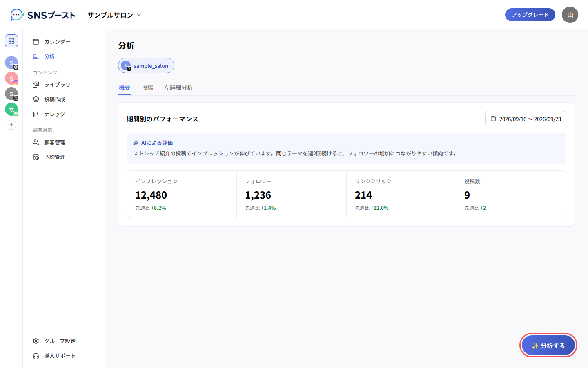Screen dimensions: 588x368
Task: Select the sample_salon account chip
Action: point(146,65)
